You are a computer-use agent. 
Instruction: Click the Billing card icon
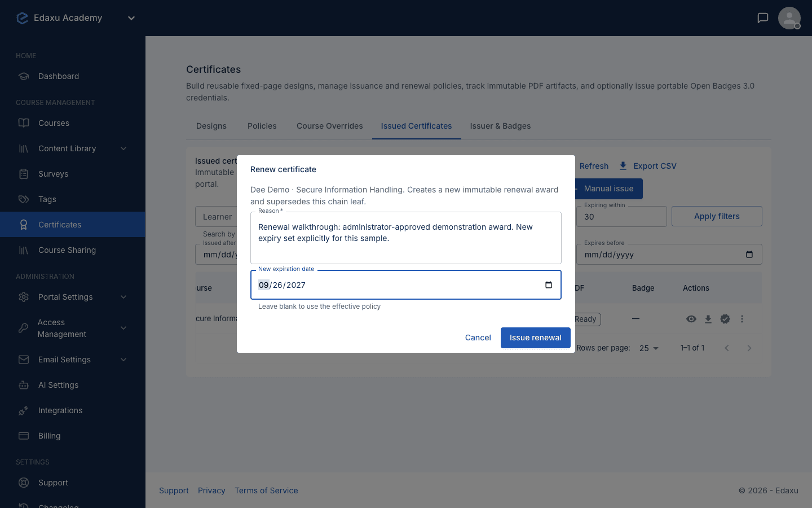24,436
